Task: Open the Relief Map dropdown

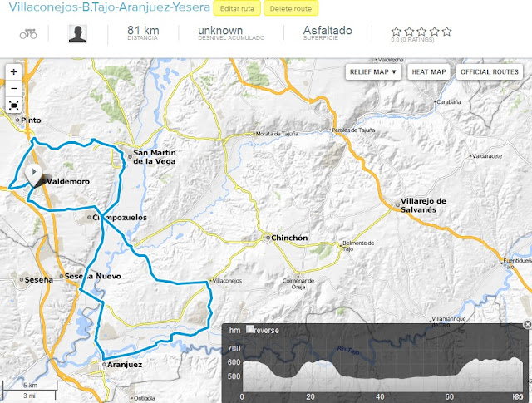Action: point(373,72)
